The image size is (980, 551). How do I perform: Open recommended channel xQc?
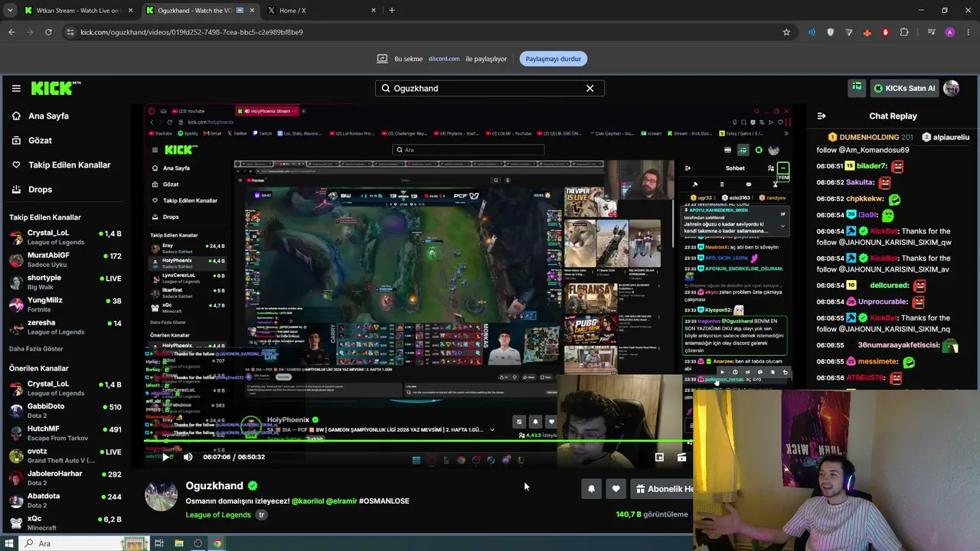coord(65,523)
